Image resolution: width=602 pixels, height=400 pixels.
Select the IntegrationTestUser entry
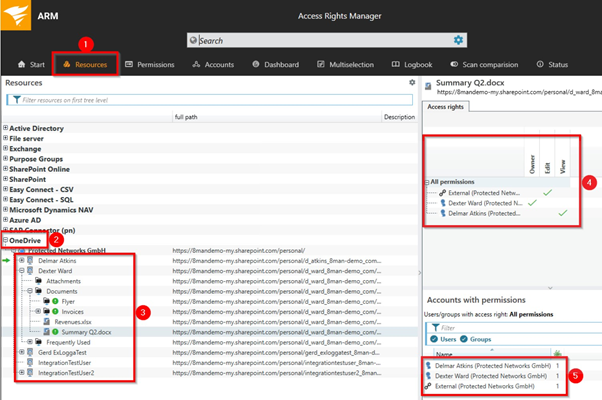(64, 362)
